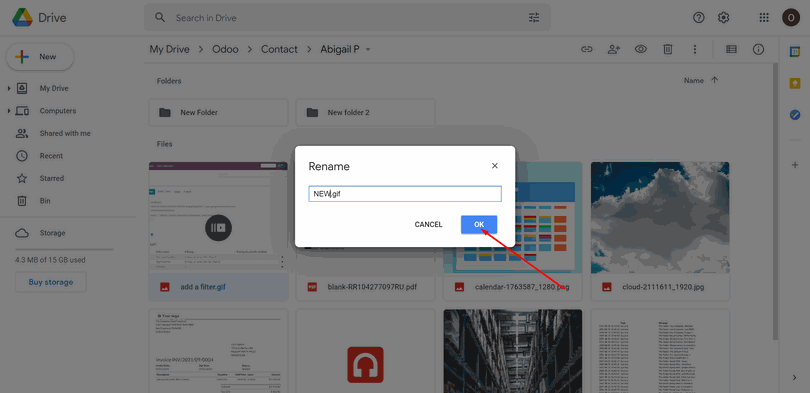The height and width of the screenshot is (393, 810).
Task: Reverse sort direction arrow beside Name
Action: (x=715, y=80)
